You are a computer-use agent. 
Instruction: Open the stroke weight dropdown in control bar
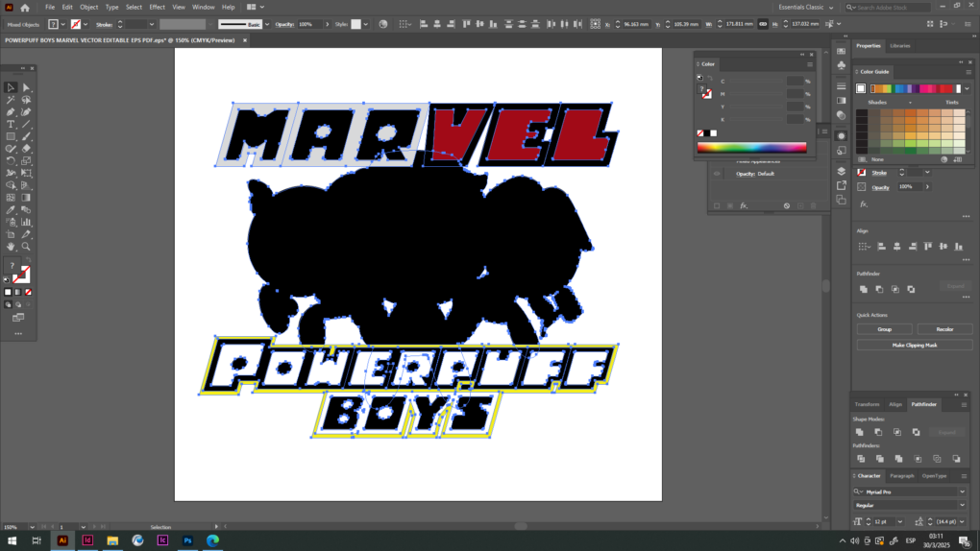[x=151, y=24]
